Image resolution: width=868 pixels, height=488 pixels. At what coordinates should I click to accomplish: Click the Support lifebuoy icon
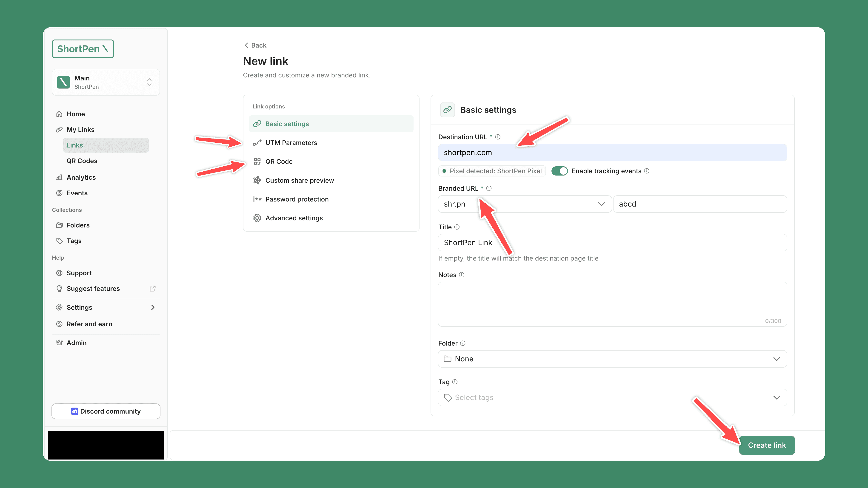pyautogui.click(x=59, y=273)
